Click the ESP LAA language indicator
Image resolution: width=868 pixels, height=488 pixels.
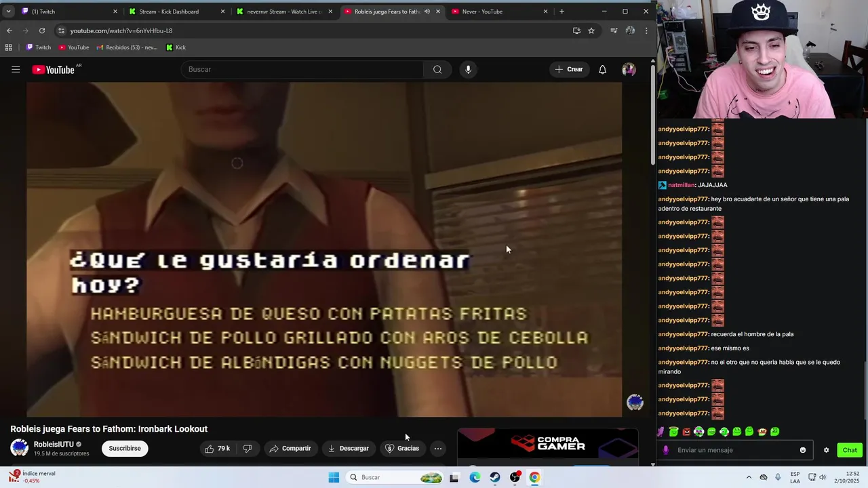[795, 477]
